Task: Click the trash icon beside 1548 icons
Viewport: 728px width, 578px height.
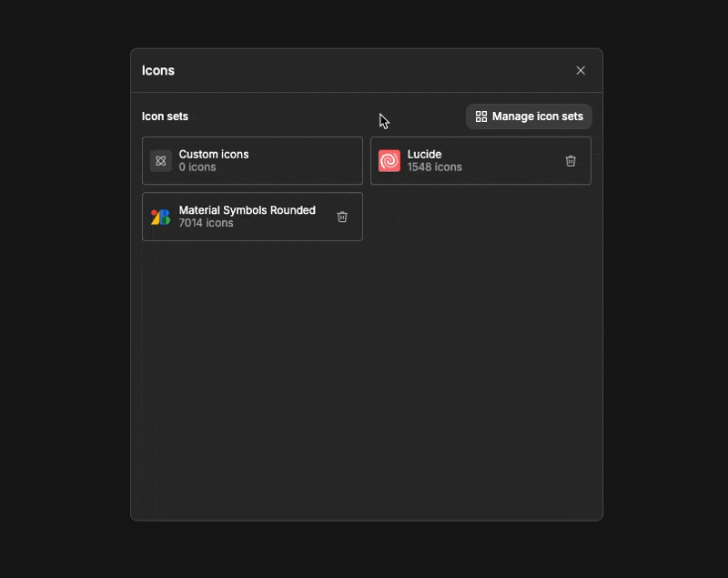Action: point(571,160)
